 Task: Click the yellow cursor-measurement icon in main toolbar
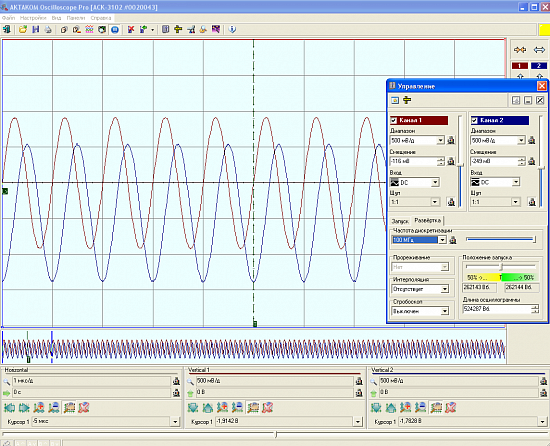pyautogui.click(x=178, y=29)
